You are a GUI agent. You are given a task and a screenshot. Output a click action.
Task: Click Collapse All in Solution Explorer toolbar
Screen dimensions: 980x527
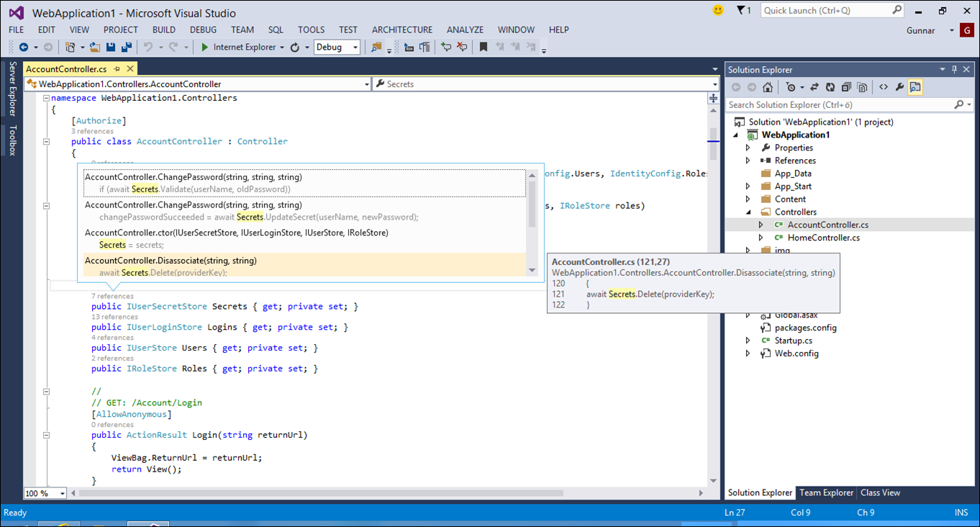coord(845,87)
